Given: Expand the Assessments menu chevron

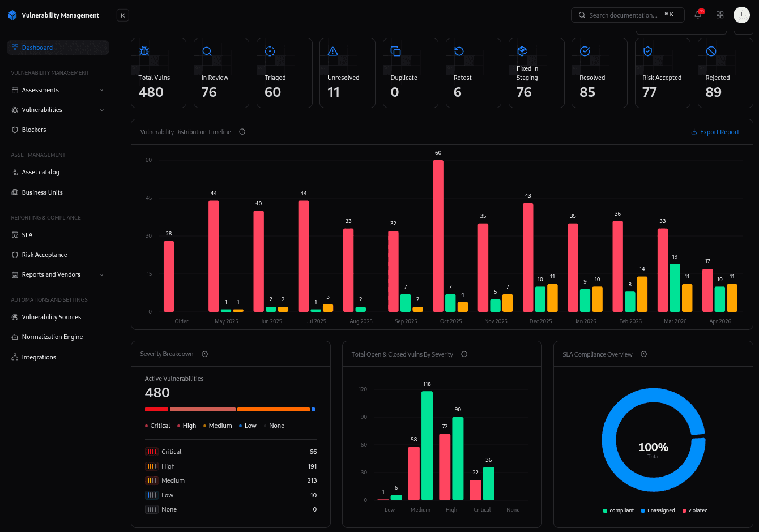Looking at the screenshot, I should point(102,90).
